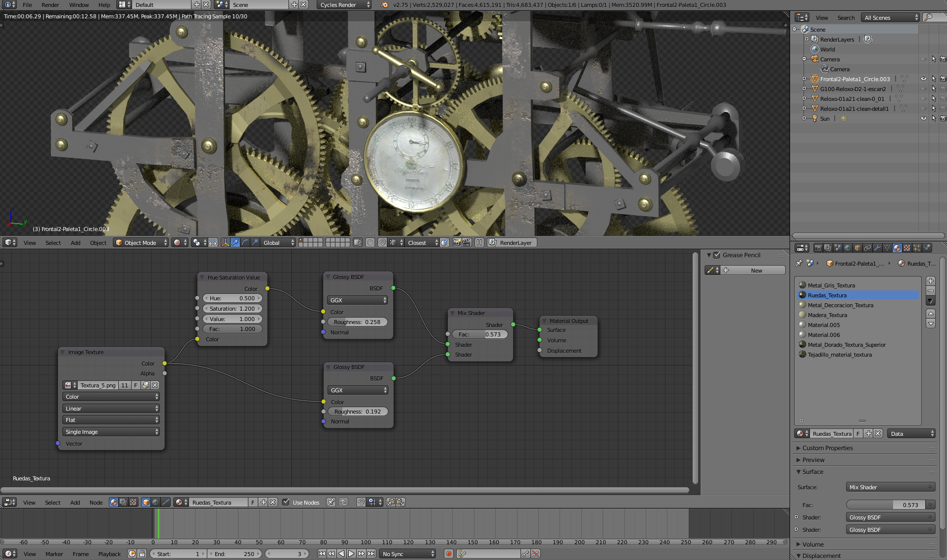Pin the node editor's active node tree

point(331,502)
